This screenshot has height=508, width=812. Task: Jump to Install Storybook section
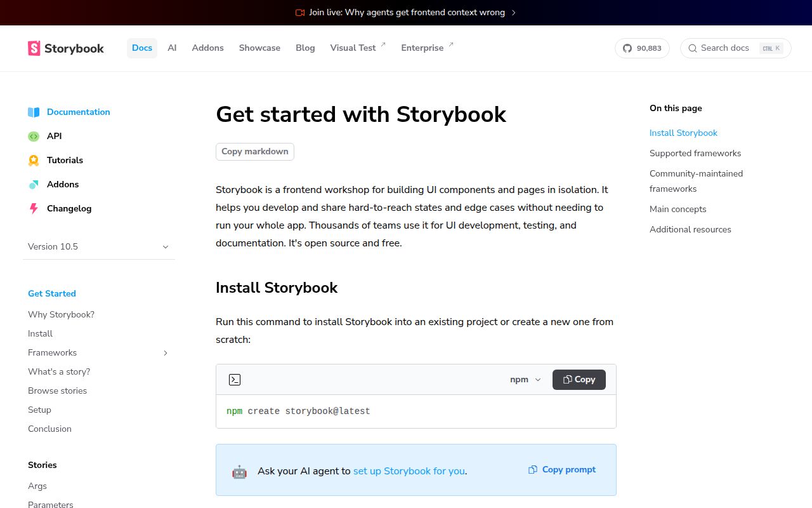[x=683, y=133]
